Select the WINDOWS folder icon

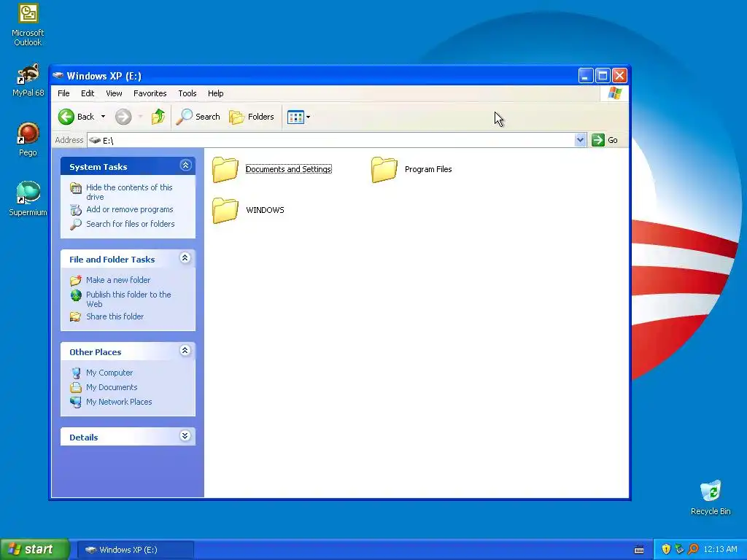[225, 210]
